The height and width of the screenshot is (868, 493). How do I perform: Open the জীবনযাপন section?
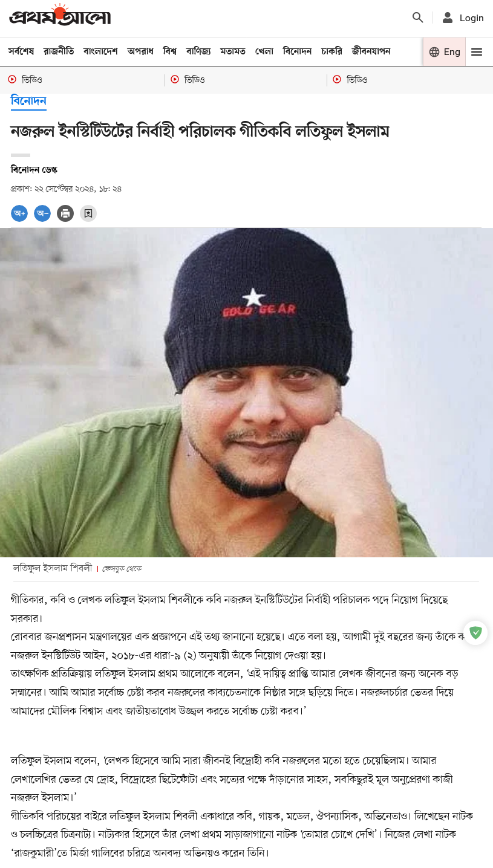(371, 52)
